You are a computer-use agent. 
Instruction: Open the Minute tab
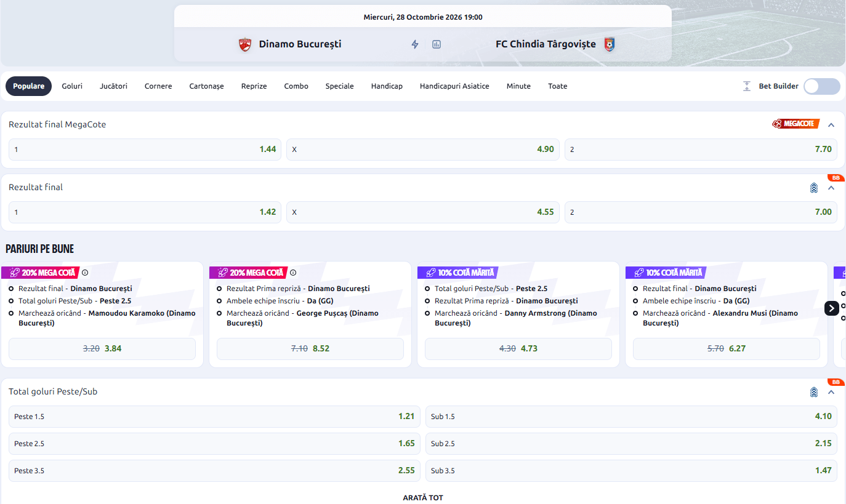pyautogui.click(x=518, y=86)
